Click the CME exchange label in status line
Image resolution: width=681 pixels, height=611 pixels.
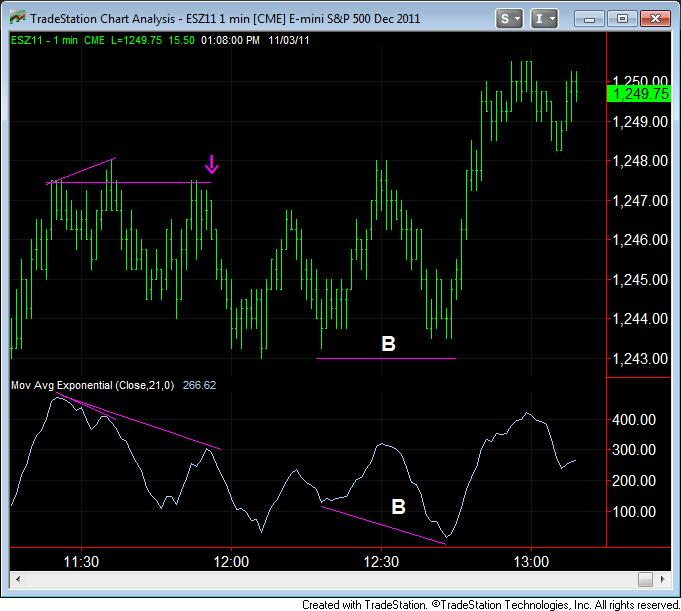pyautogui.click(x=94, y=40)
